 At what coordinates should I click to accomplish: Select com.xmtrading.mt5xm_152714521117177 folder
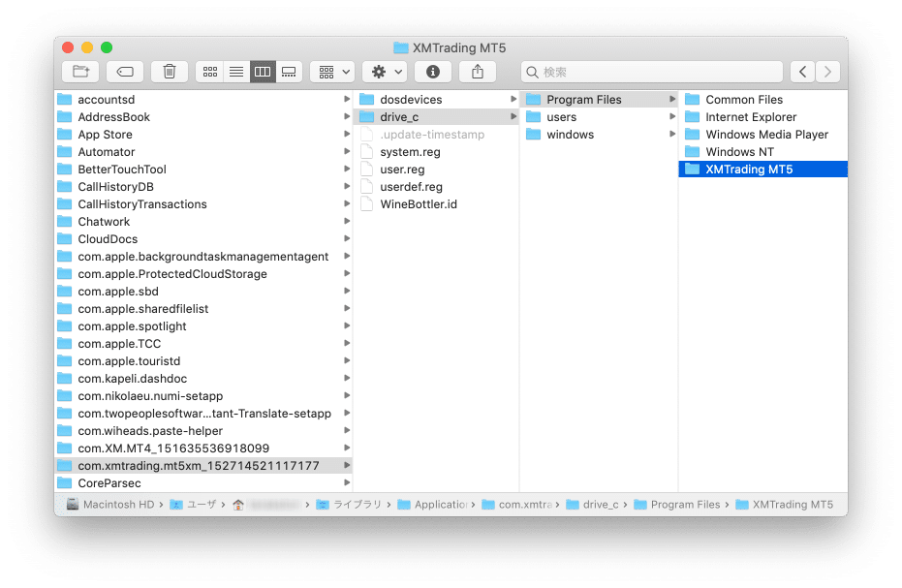click(x=203, y=465)
